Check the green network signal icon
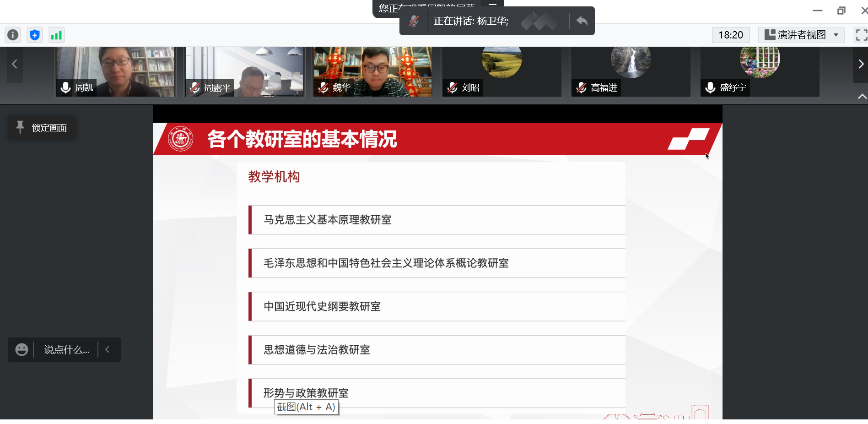 (x=56, y=35)
